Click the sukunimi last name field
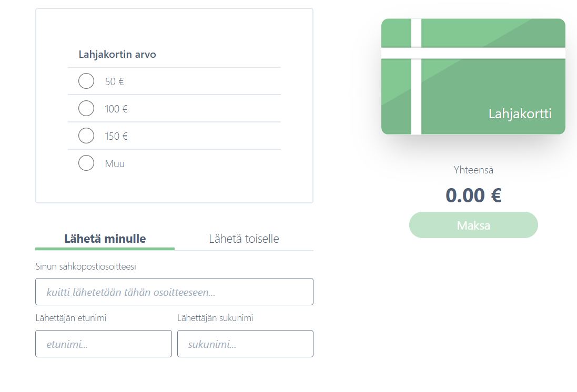 tap(246, 344)
